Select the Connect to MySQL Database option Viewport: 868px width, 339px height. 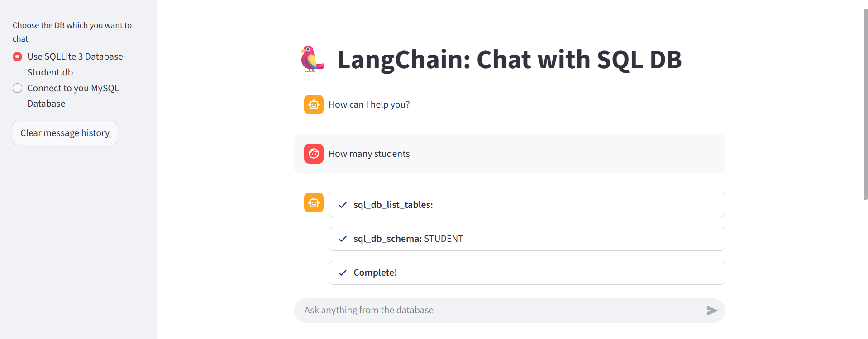coord(18,88)
